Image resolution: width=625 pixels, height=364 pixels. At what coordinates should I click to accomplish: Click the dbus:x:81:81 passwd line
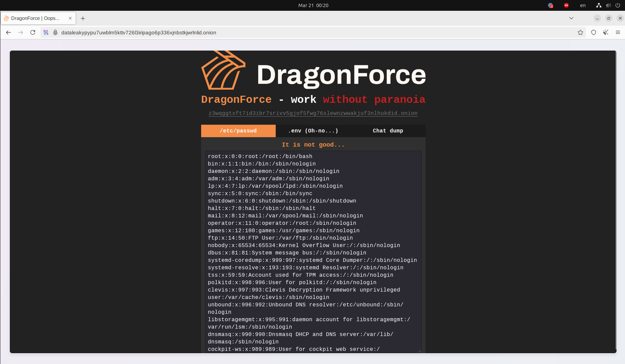pos(287,253)
